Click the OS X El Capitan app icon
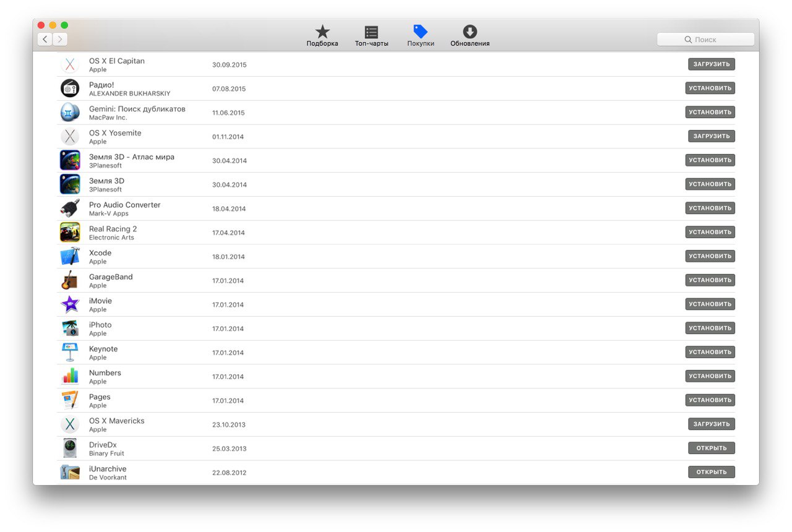This screenshot has width=792, height=532. coord(70,64)
